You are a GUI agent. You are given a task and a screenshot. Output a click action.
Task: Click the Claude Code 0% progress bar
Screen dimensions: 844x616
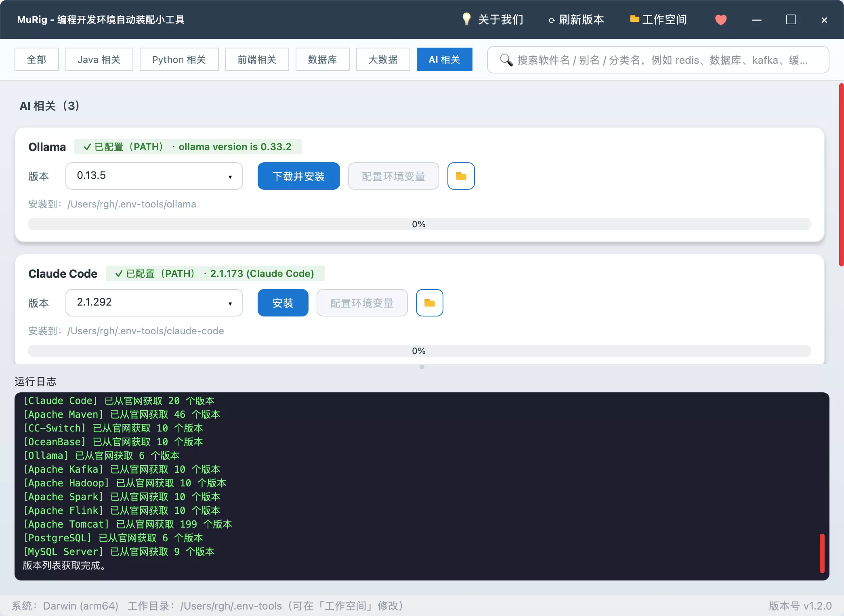[x=419, y=351]
